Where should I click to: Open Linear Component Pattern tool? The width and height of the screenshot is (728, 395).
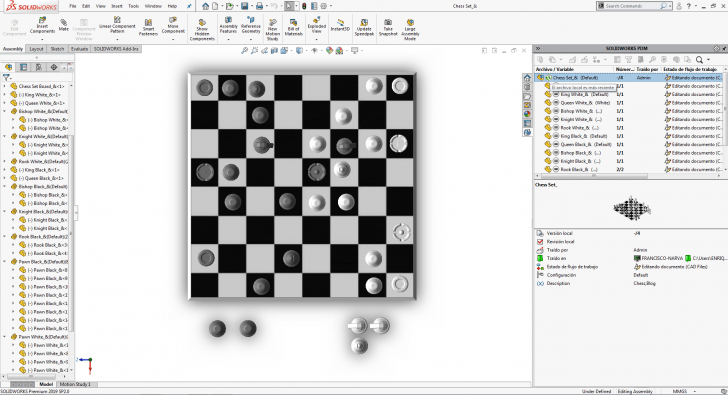coord(117,25)
